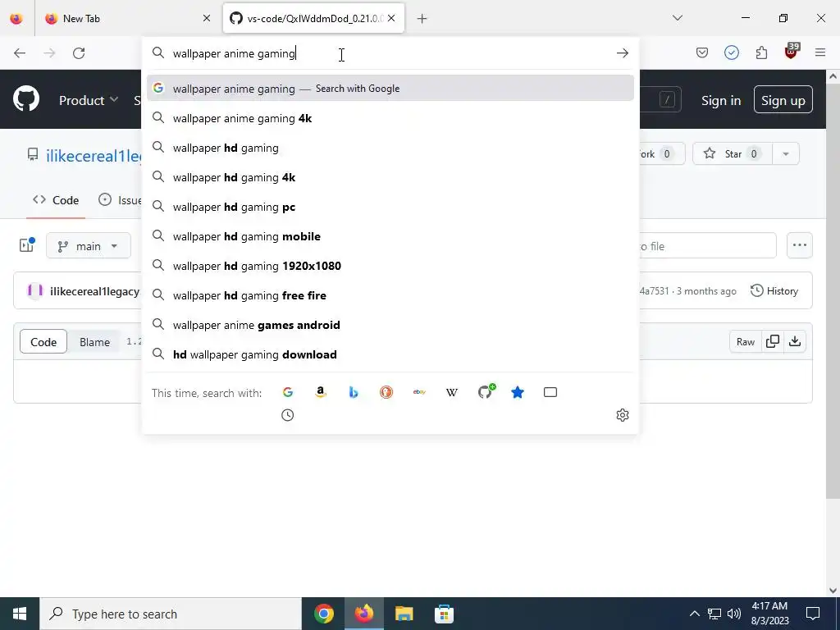The width and height of the screenshot is (840, 630).
Task: Submit search with the go arrow
Action: (x=622, y=53)
